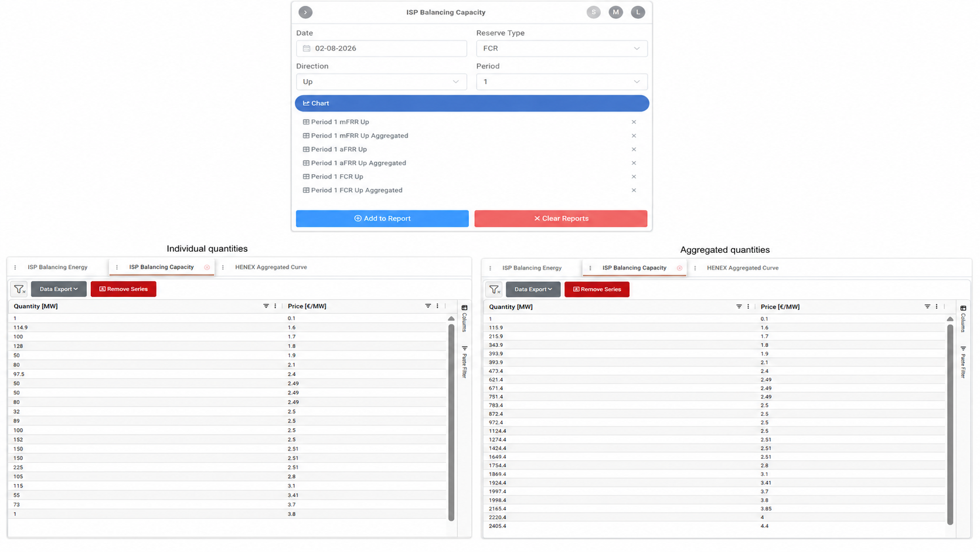Switch to ISP Balancing Energy tab in right panel
980x552 pixels.
click(x=532, y=268)
